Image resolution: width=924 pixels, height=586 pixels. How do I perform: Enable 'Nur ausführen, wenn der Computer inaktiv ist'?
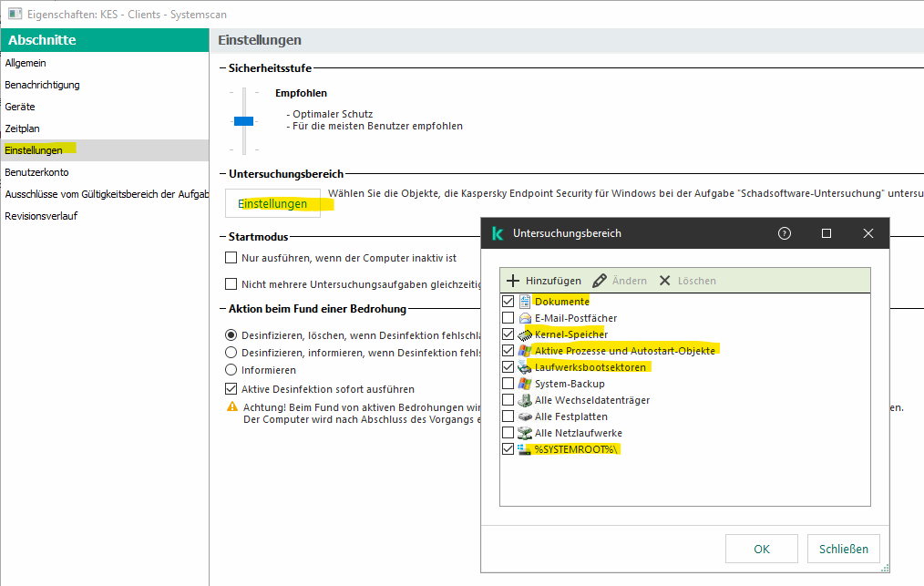click(x=231, y=258)
